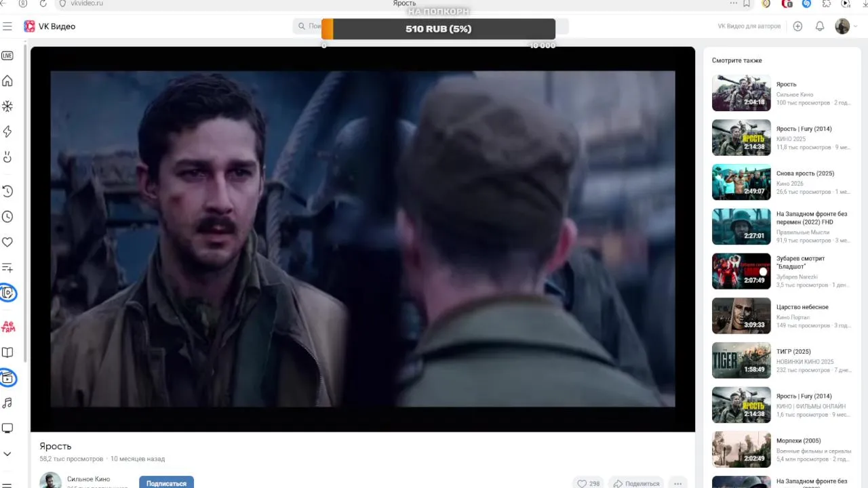Click the video player showing Ярость
This screenshot has width=868, height=488.
pos(363,239)
